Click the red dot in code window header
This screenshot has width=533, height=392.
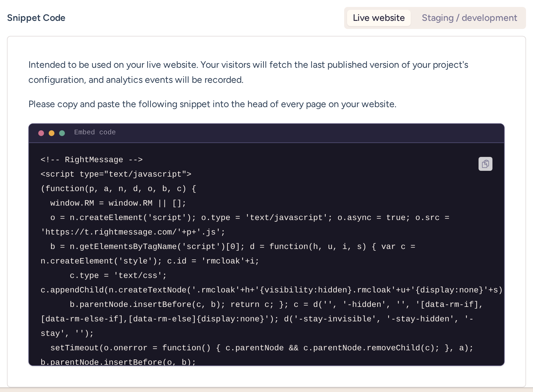click(41, 133)
